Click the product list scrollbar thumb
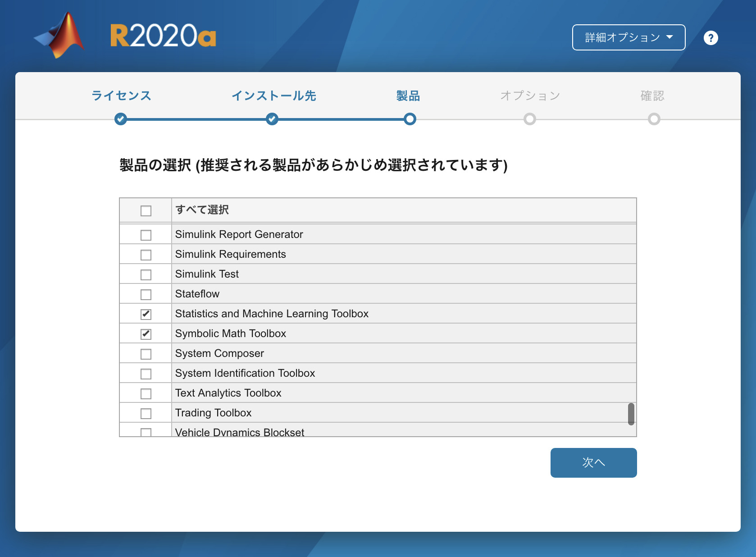The height and width of the screenshot is (557, 756). (x=631, y=414)
